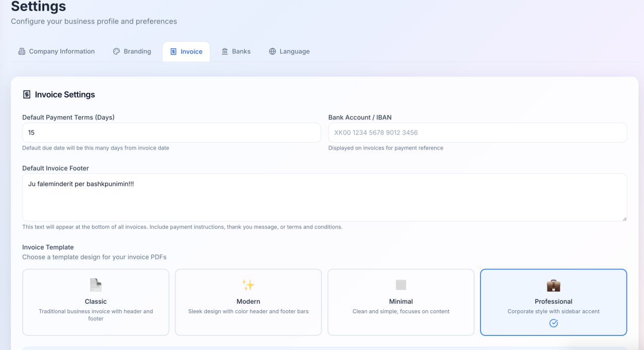Screen dimensions: 644x350
Task: Switch to the Banks tab
Action: [236, 51]
